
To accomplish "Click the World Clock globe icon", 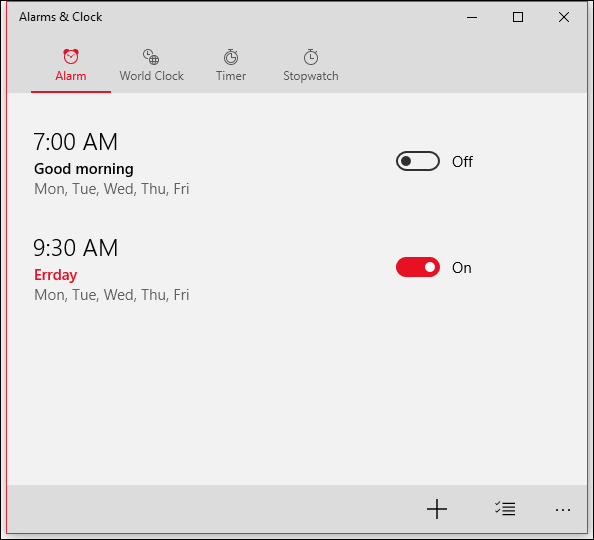I will pyautogui.click(x=151, y=57).
